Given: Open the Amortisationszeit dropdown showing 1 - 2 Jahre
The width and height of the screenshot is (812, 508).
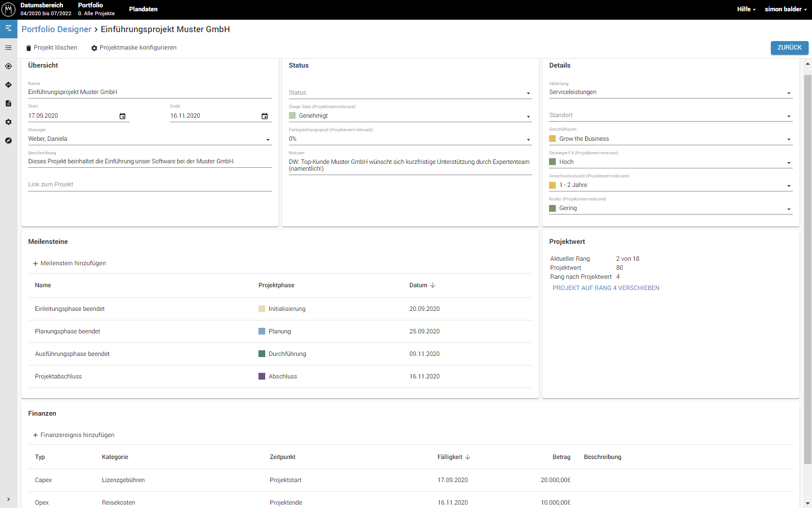Looking at the screenshot, I should point(671,185).
